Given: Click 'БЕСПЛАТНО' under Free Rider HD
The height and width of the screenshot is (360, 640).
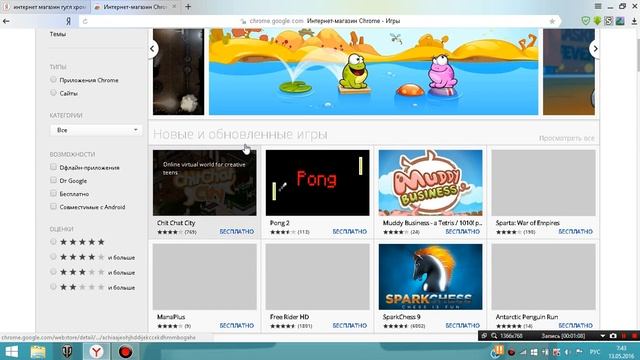Looking at the screenshot, I should click(x=350, y=325).
